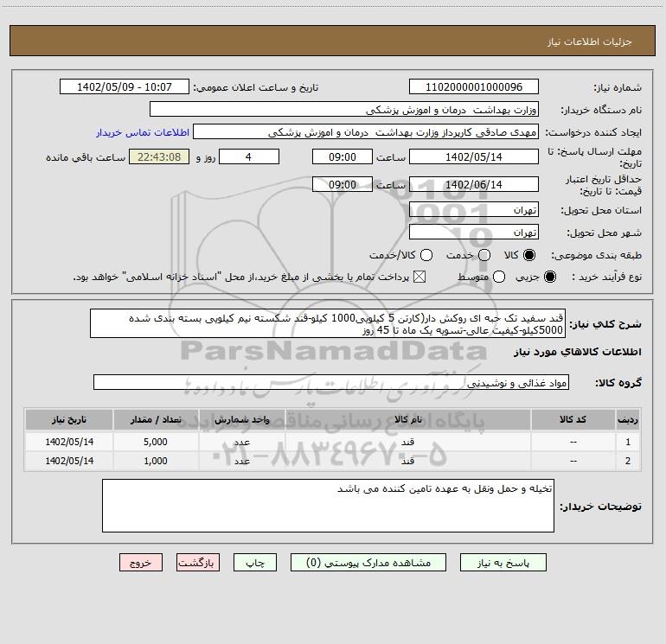Click the delivery city field تهران

pyautogui.click(x=474, y=233)
